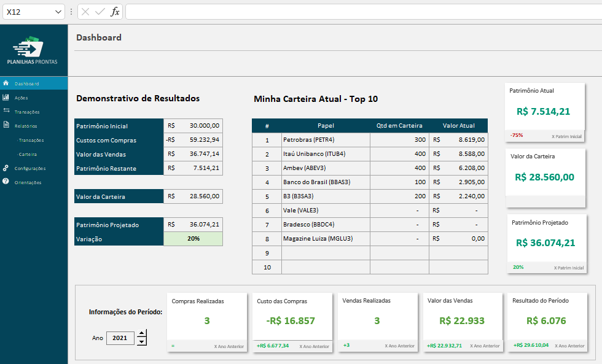Click the Valor Atual column header
602x364 pixels.
coord(458,126)
